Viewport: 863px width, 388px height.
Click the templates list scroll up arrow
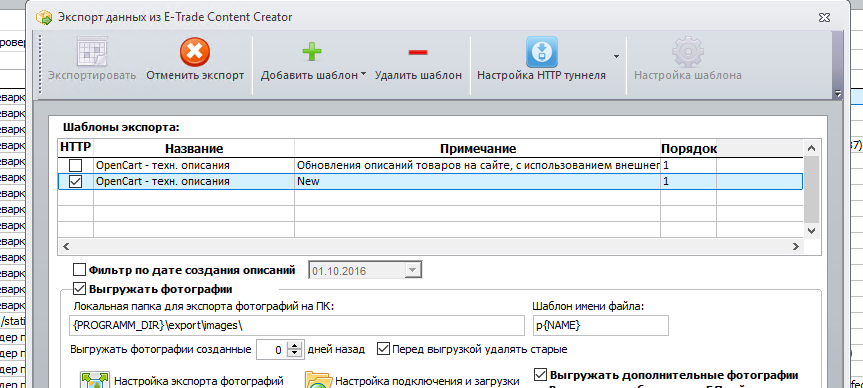point(811,148)
